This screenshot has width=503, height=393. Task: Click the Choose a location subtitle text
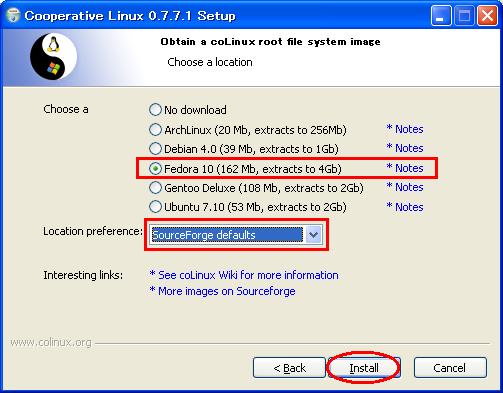(x=210, y=62)
